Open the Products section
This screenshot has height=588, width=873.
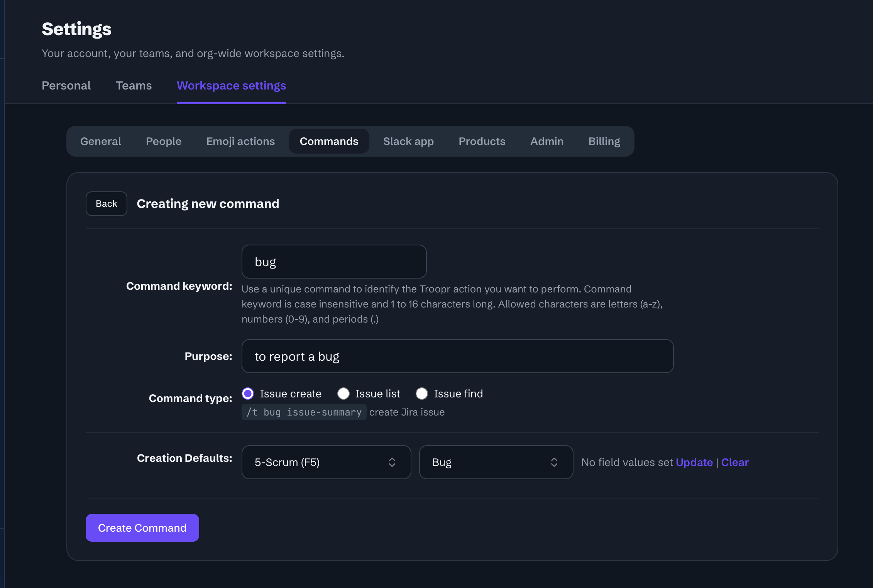click(x=482, y=141)
